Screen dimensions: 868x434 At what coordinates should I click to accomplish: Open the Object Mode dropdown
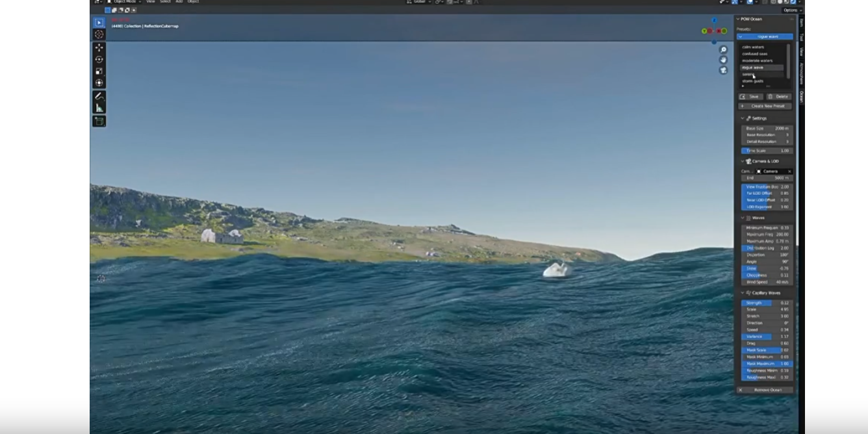point(123,2)
